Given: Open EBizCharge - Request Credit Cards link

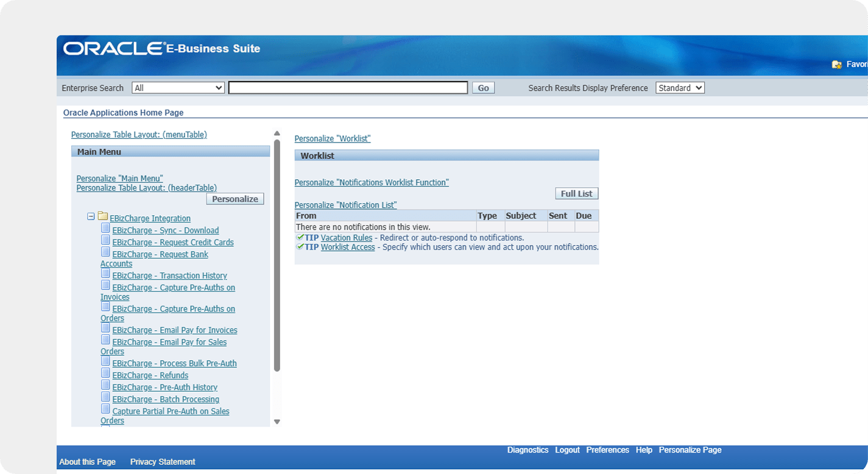Looking at the screenshot, I should 173,242.
